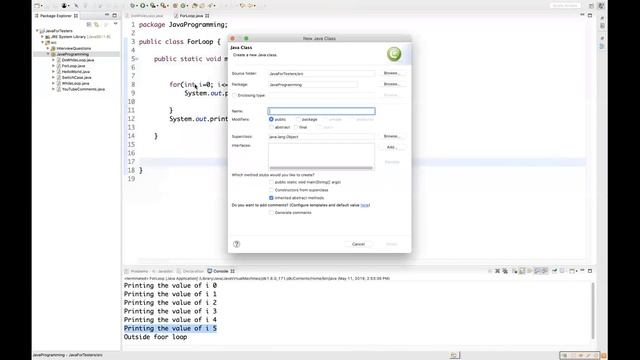
Task: Click Remove All Terminated Launches double-X icon in Console toolbar
Action: coord(505,271)
